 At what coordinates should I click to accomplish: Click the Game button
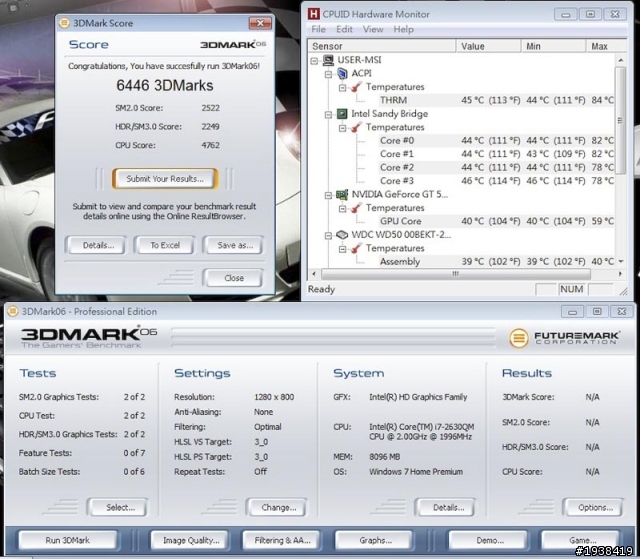(581, 540)
